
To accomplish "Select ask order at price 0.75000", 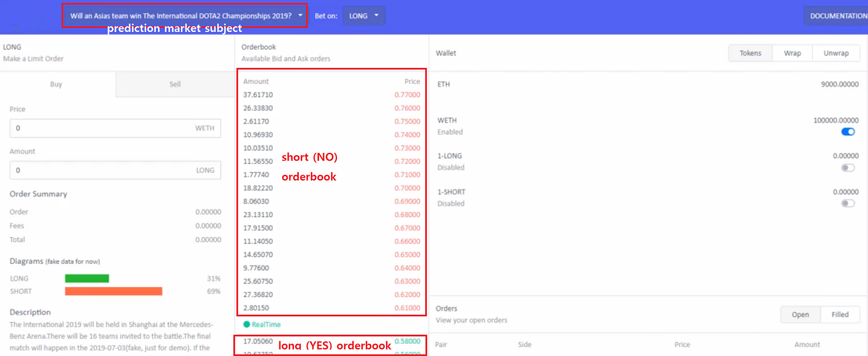I will tap(331, 122).
